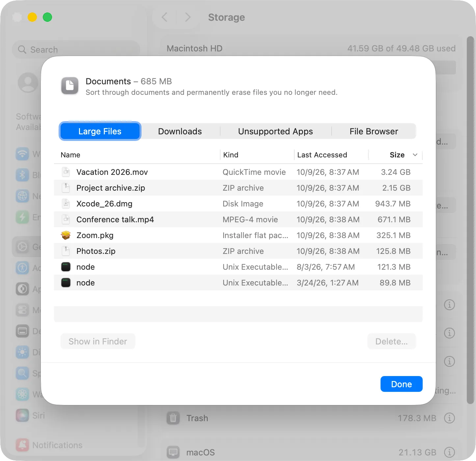
Task: Click the icon of the 89.8 MB node file
Action: (66, 283)
